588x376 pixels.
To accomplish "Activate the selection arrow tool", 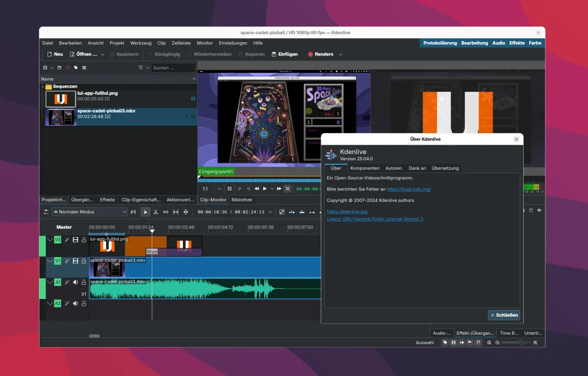I will click(145, 212).
